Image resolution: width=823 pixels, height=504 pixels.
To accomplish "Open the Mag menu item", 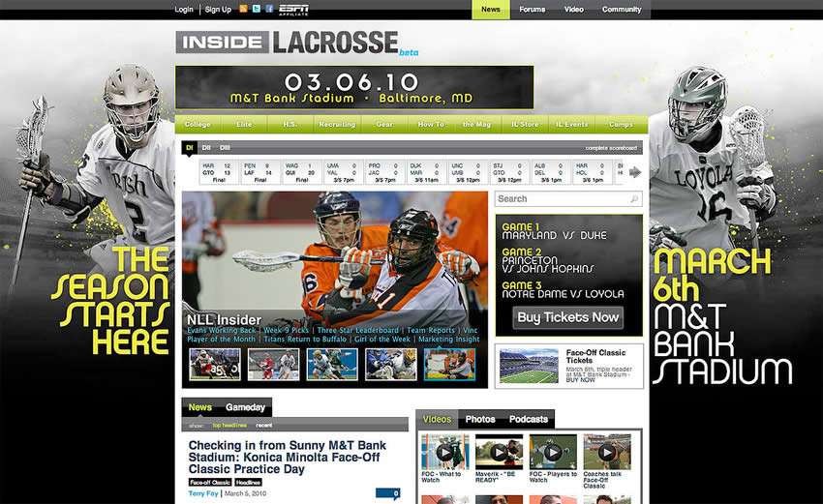I will click(x=476, y=124).
